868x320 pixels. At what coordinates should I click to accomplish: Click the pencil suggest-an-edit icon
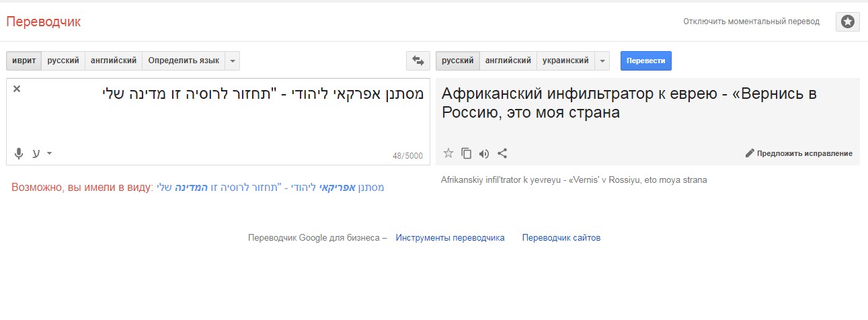point(750,153)
